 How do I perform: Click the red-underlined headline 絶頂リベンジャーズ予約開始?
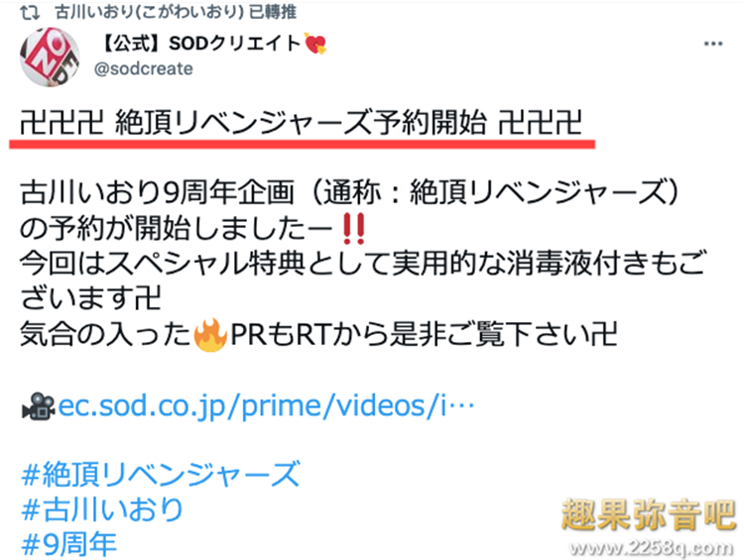(x=302, y=123)
